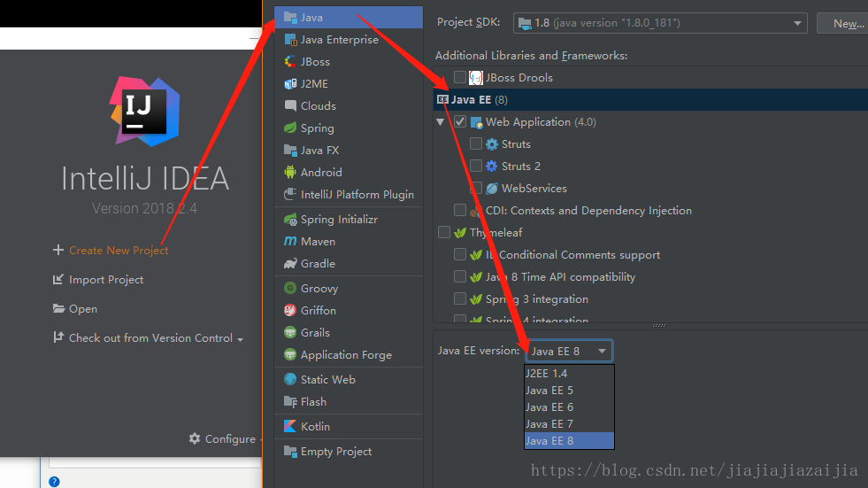Image resolution: width=868 pixels, height=488 pixels.
Task: Select the Spring Initializr project type
Action: click(x=349, y=220)
